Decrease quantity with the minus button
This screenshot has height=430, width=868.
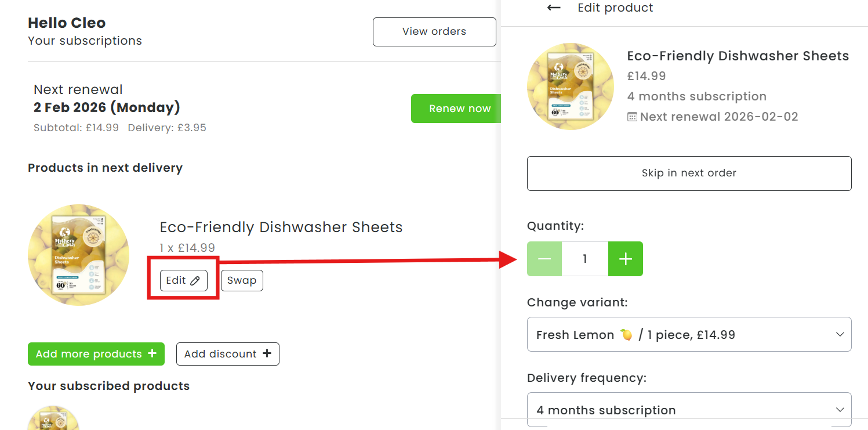coord(544,259)
